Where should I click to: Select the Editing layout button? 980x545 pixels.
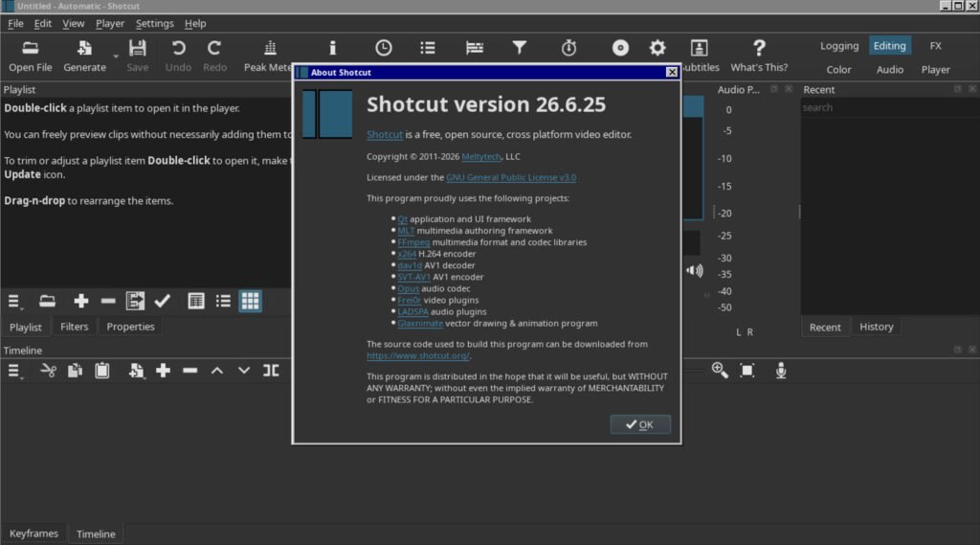[889, 46]
